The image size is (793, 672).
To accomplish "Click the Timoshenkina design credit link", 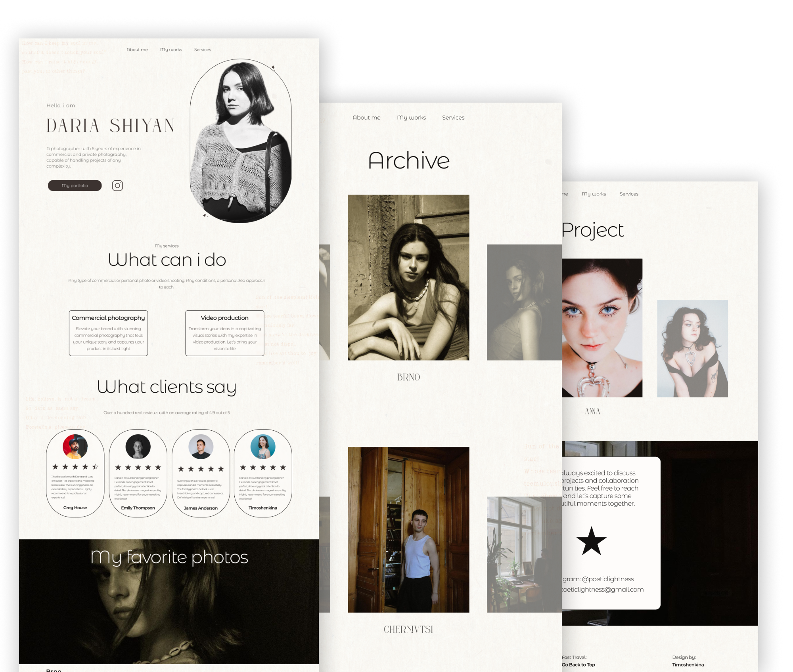I will [x=688, y=664].
